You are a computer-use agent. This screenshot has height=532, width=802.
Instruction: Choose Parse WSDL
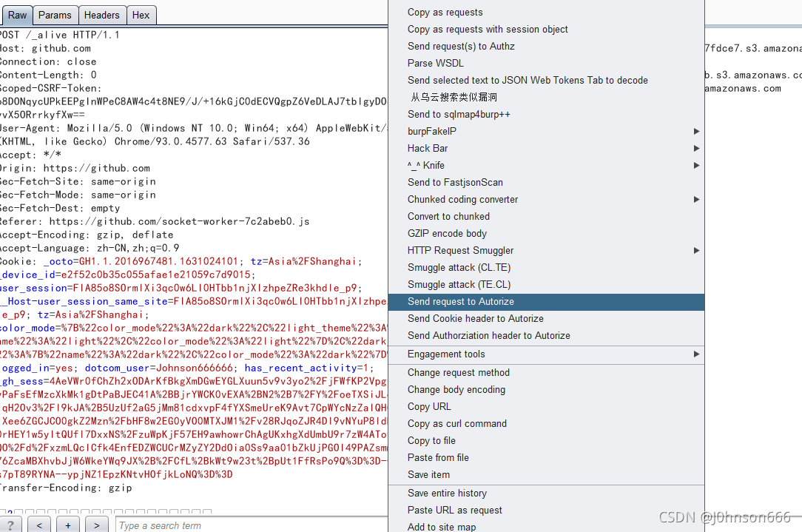tap(546, 63)
